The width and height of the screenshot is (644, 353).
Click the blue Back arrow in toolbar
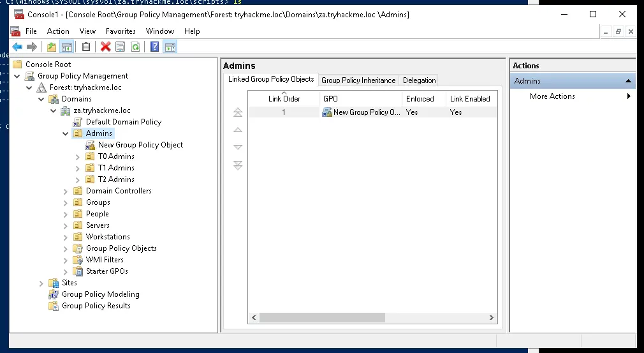[17, 47]
